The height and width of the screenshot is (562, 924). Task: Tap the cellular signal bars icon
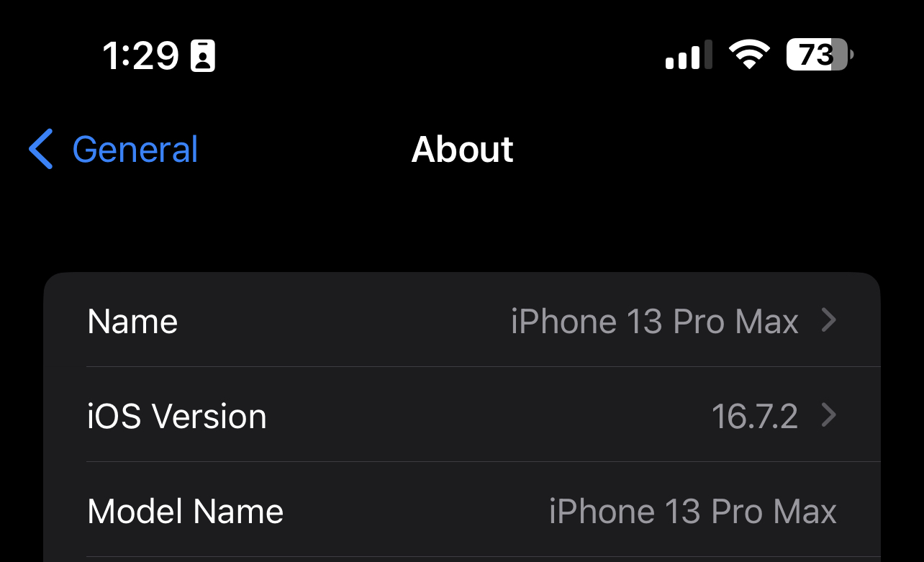(x=689, y=55)
